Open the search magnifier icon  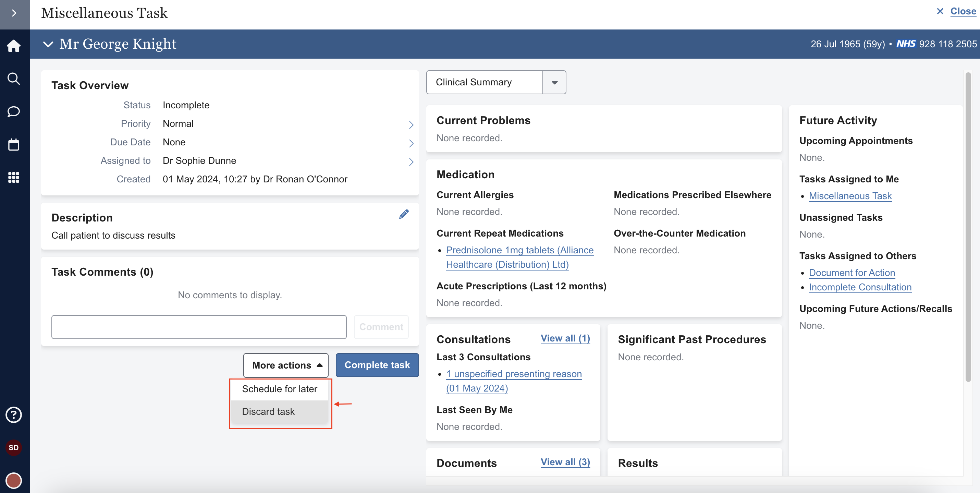(14, 79)
